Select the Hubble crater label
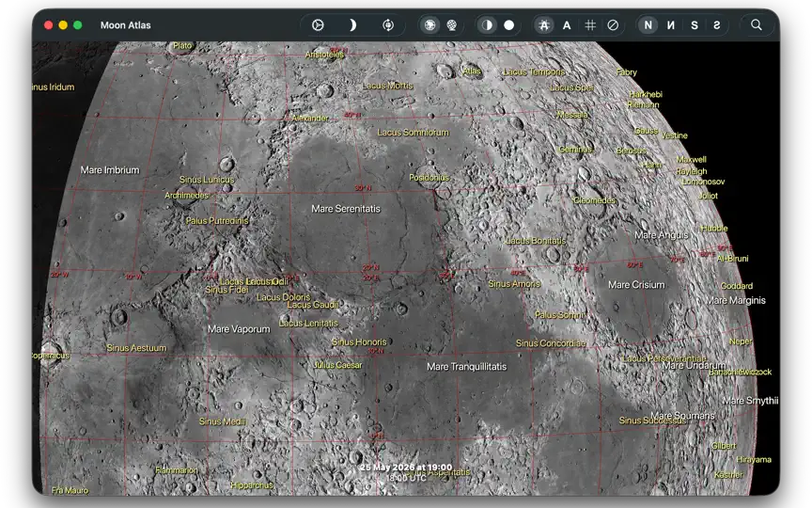The width and height of the screenshot is (812, 508). click(x=714, y=229)
